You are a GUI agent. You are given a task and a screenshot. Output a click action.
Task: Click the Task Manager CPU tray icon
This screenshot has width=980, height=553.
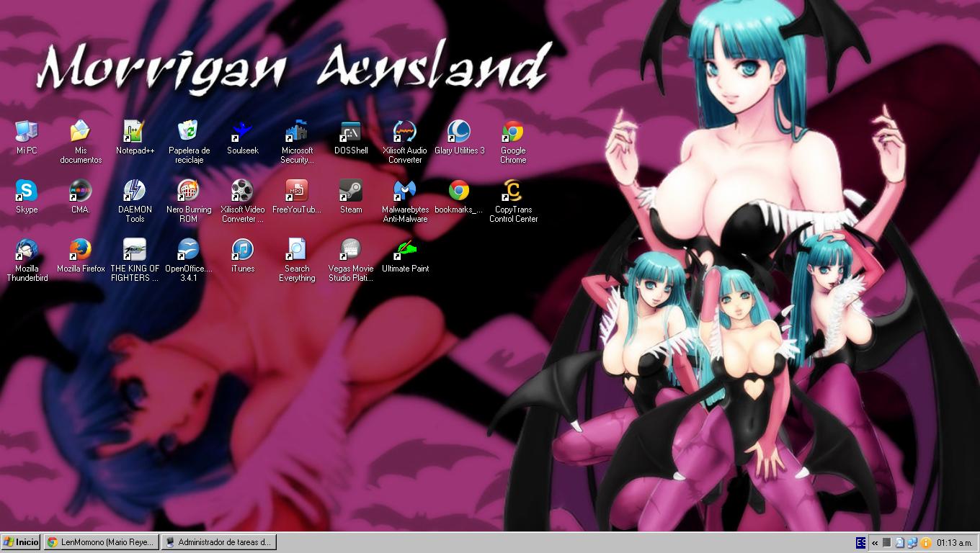click(887, 543)
